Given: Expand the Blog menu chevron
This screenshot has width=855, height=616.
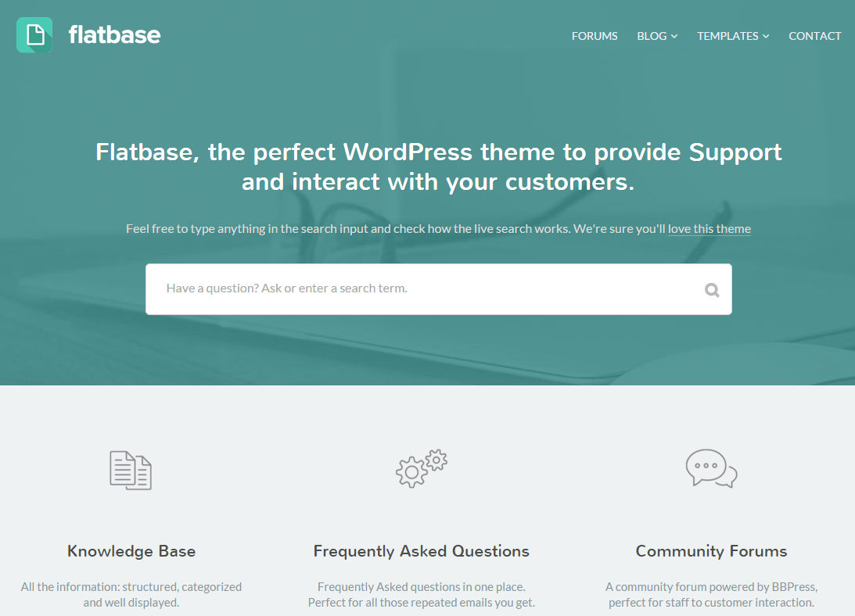Looking at the screenshot, I should point(674,36).
